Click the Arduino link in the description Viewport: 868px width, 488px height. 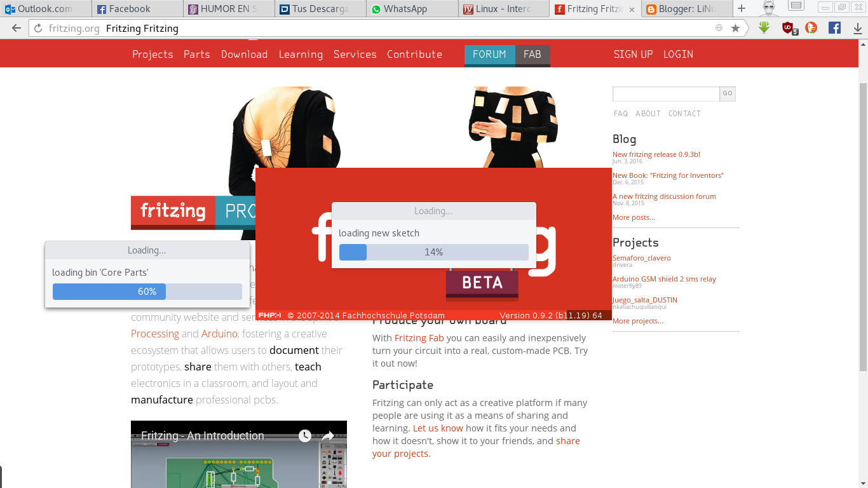(x=219, y=334)
